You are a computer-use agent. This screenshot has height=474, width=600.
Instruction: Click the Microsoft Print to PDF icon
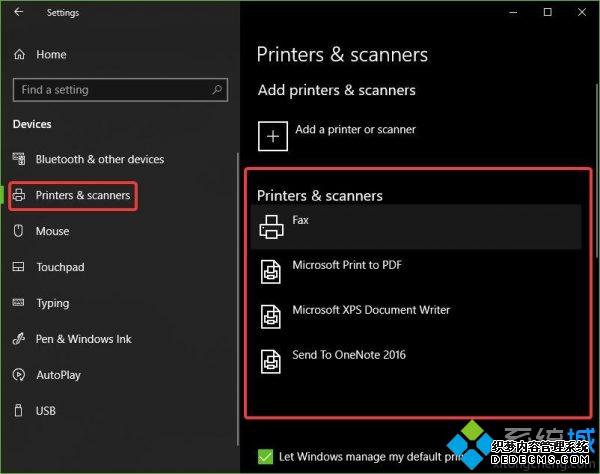pos(271,272)
